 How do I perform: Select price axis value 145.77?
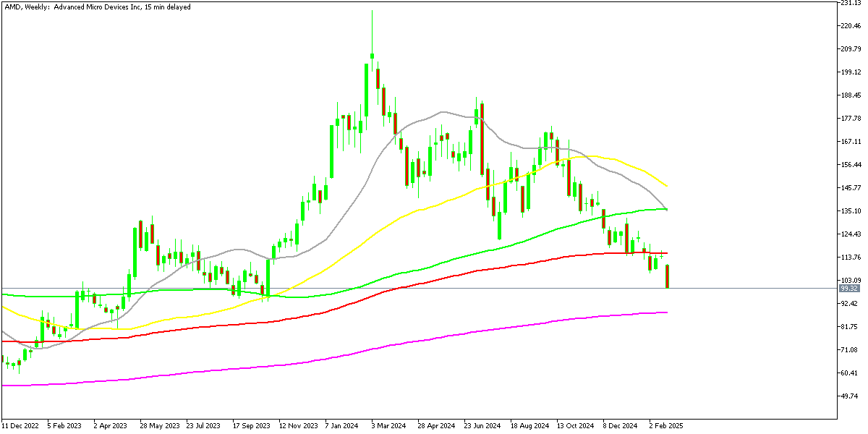(851, 188)
